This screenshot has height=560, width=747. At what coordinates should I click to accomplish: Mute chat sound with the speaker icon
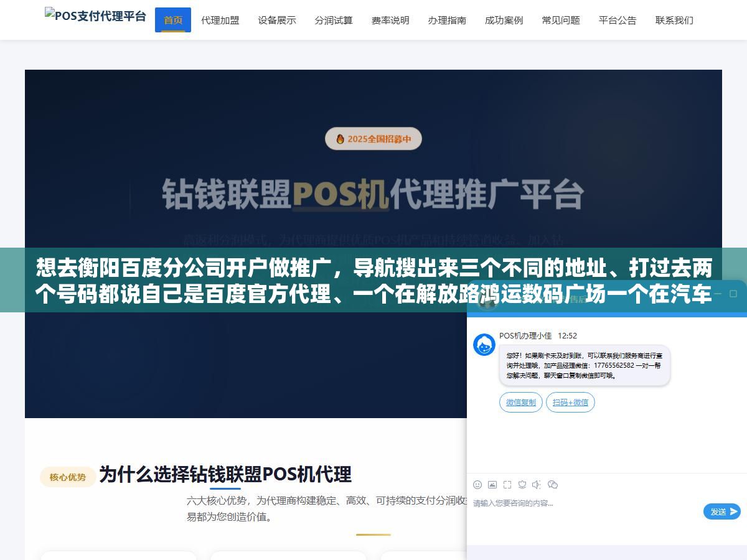537,484
